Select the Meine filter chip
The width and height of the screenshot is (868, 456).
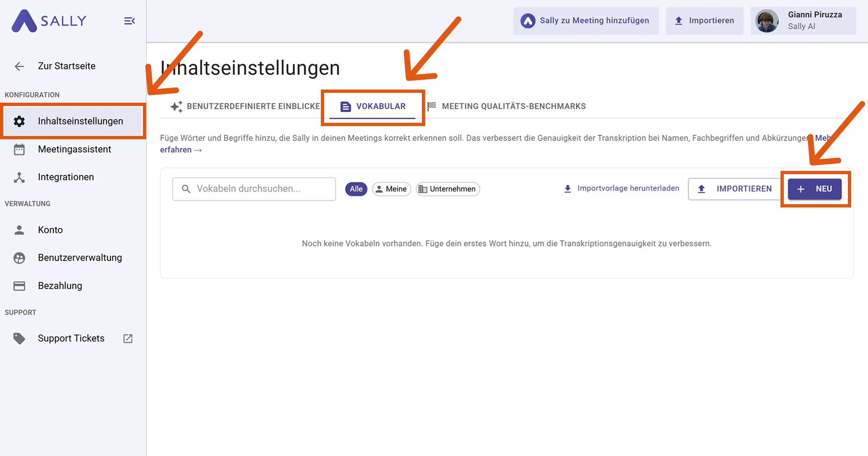click(x=391, y=189)
